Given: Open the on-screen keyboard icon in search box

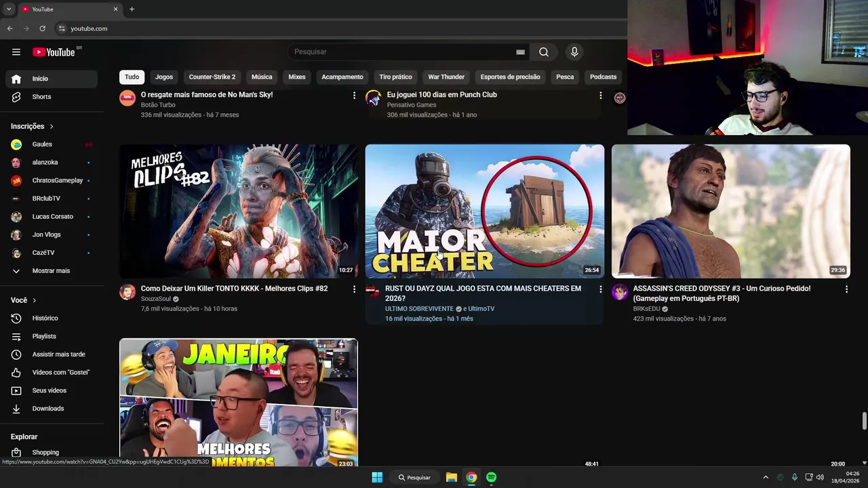Looking at the screenshot, I should [x=520, y=52].
